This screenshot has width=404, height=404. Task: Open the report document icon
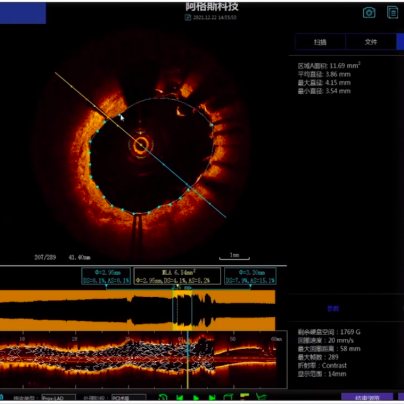click(392, 12)
